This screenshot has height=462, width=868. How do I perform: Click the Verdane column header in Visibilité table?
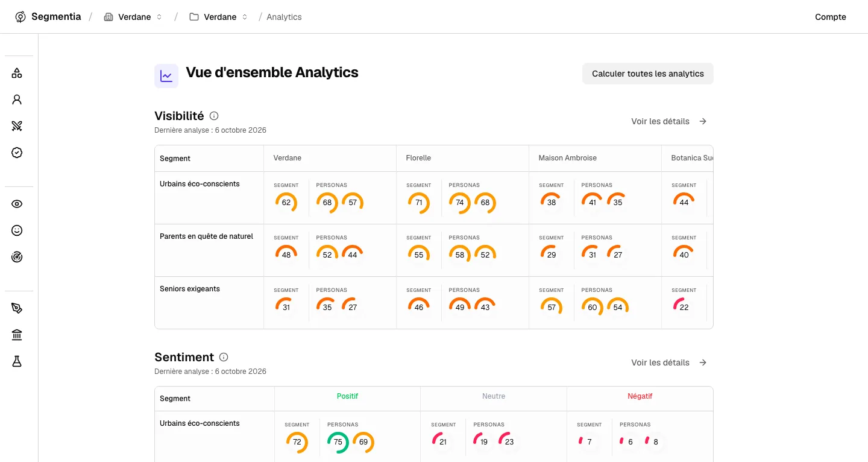tap(288, 158)
